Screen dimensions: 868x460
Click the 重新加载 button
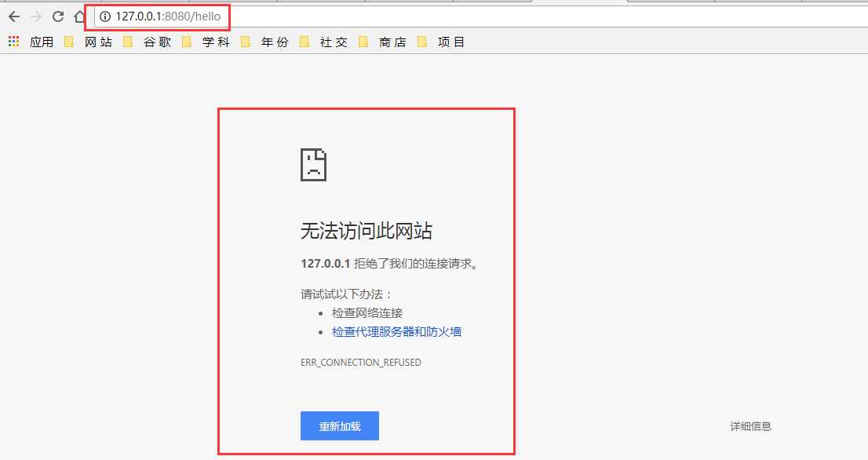pos(339,425)
